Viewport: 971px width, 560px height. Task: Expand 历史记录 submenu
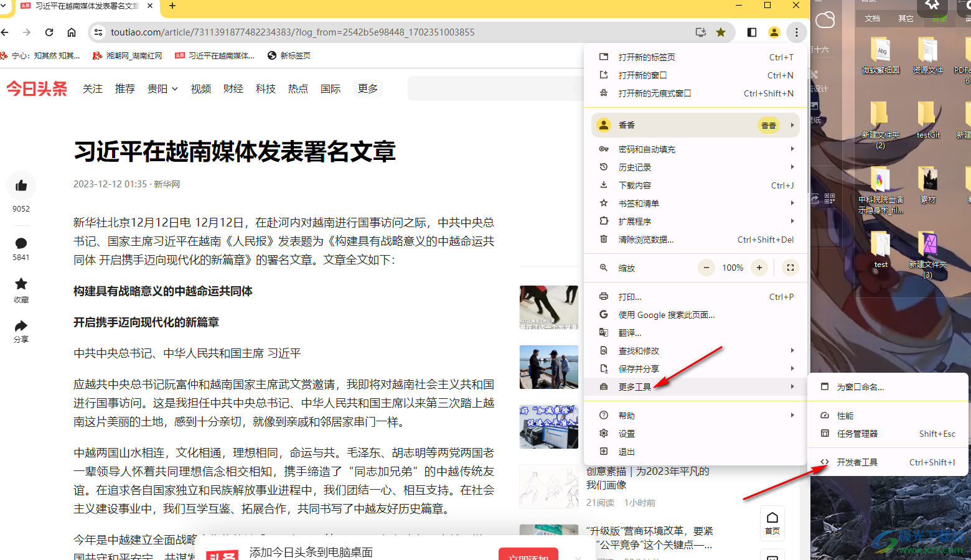pyautogui.click(x=695, y=167)
